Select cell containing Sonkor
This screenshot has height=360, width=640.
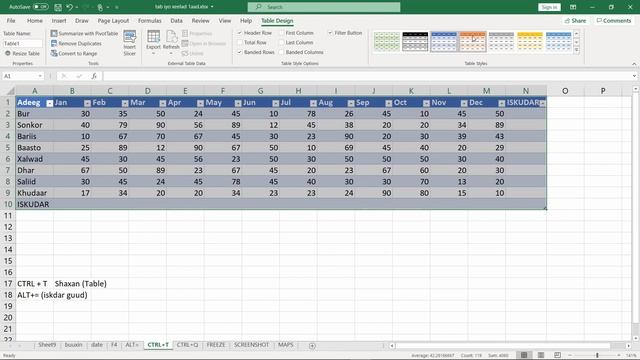tap(34, 125)
